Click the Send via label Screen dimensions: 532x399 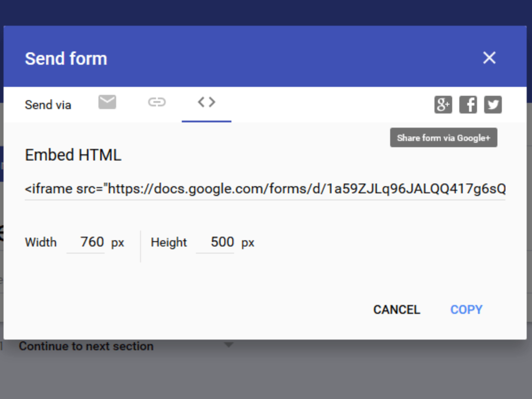coord(48,105)
